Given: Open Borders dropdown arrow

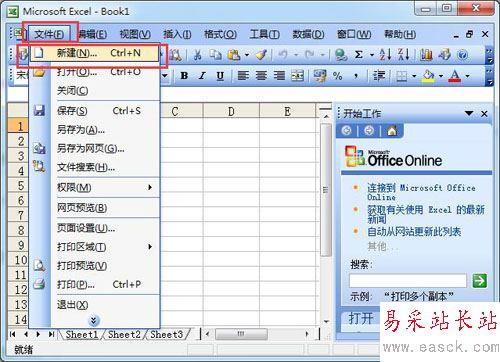Looking at the screenshot, I should 414,76.
